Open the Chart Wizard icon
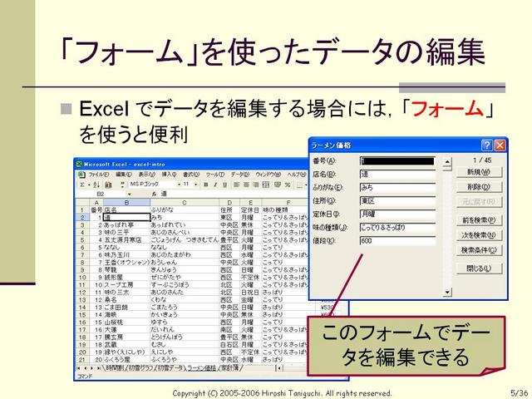Image resolution: width=532 pixels, height=399 pixels. click(x=108, y=185)
